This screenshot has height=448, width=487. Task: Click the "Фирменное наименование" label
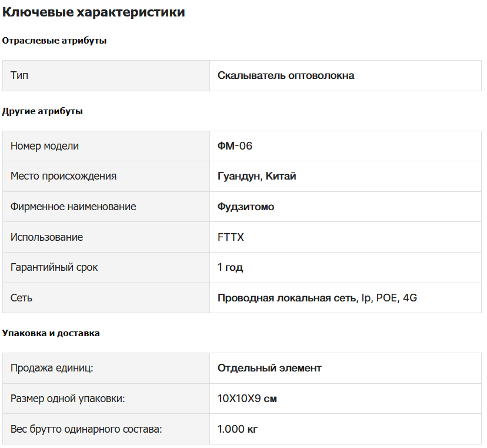74,207
